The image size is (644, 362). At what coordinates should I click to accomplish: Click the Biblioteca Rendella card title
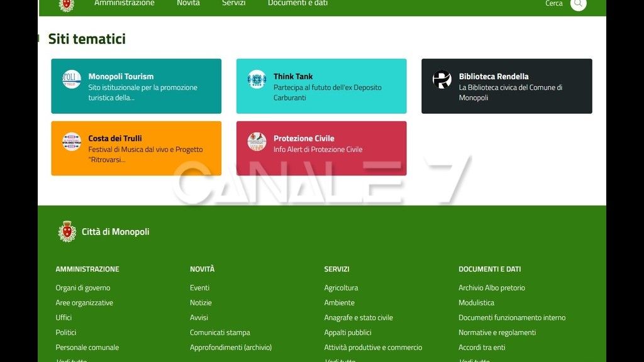[493, 76]
